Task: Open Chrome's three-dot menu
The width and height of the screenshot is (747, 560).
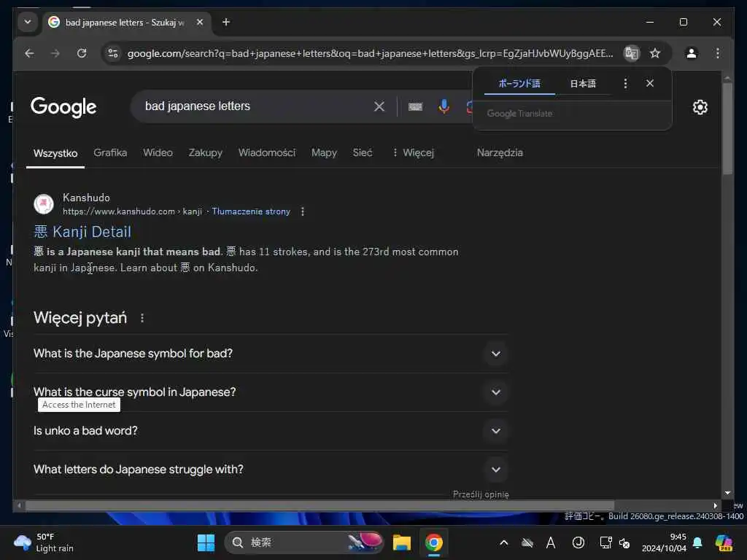Action: pos(718,53)
